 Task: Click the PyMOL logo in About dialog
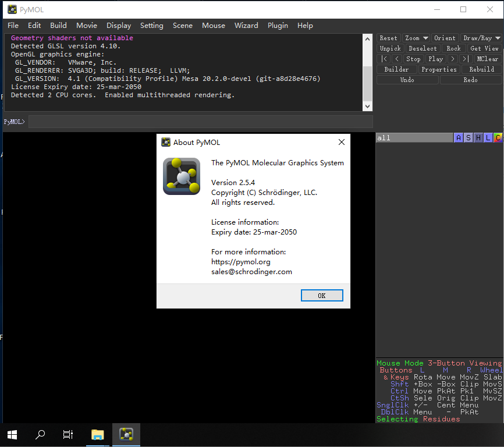point(182,176)
